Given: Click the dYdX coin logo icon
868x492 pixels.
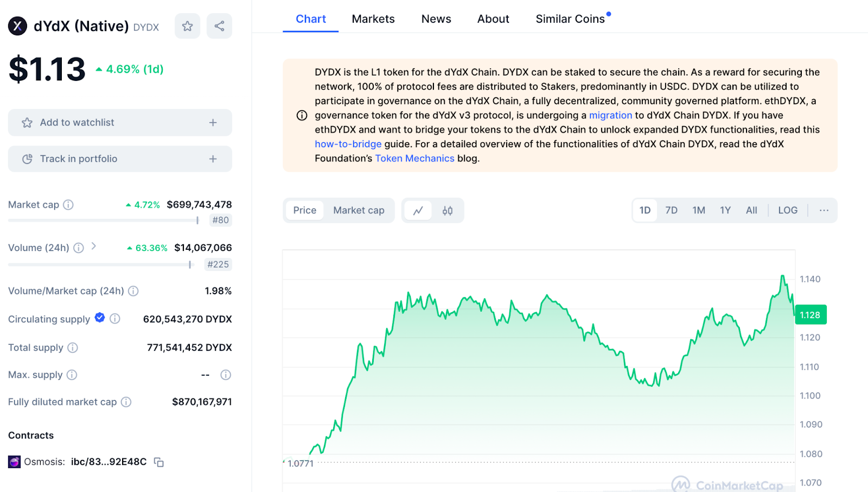Looking at the screenshot, I should (x=17, y=26).
